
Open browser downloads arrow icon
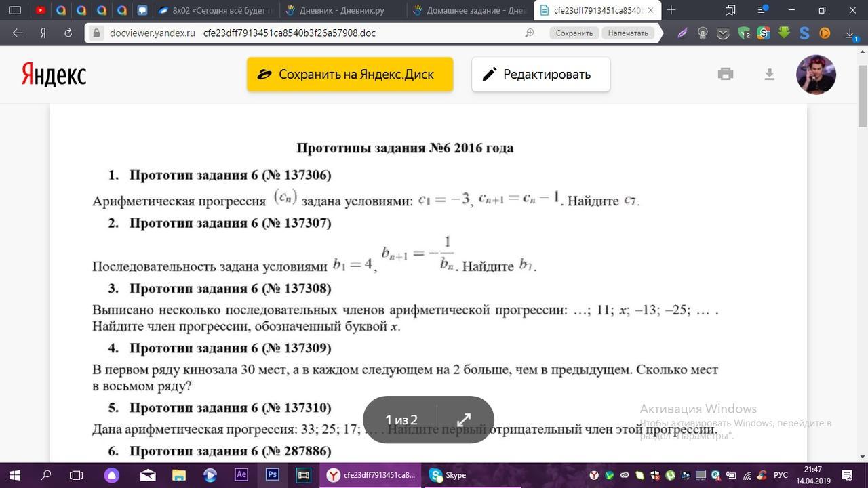point(850,33)
